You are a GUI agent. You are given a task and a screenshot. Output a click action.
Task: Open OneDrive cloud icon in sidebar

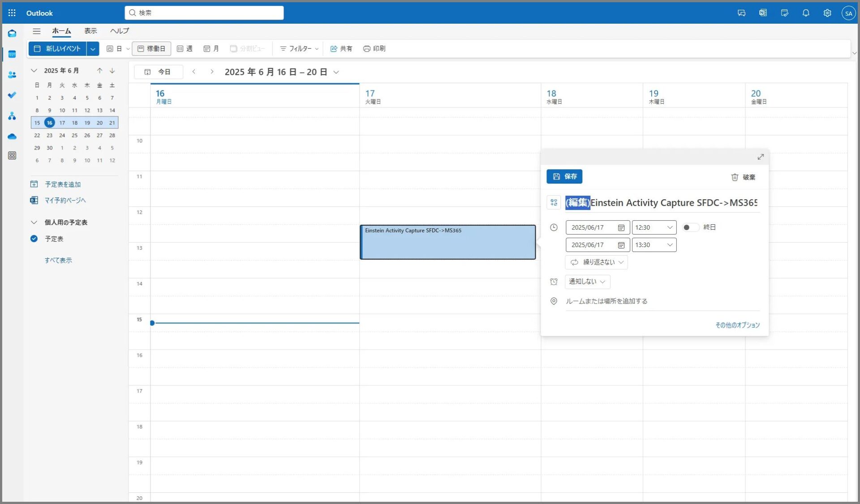click(x=12, y=136)
